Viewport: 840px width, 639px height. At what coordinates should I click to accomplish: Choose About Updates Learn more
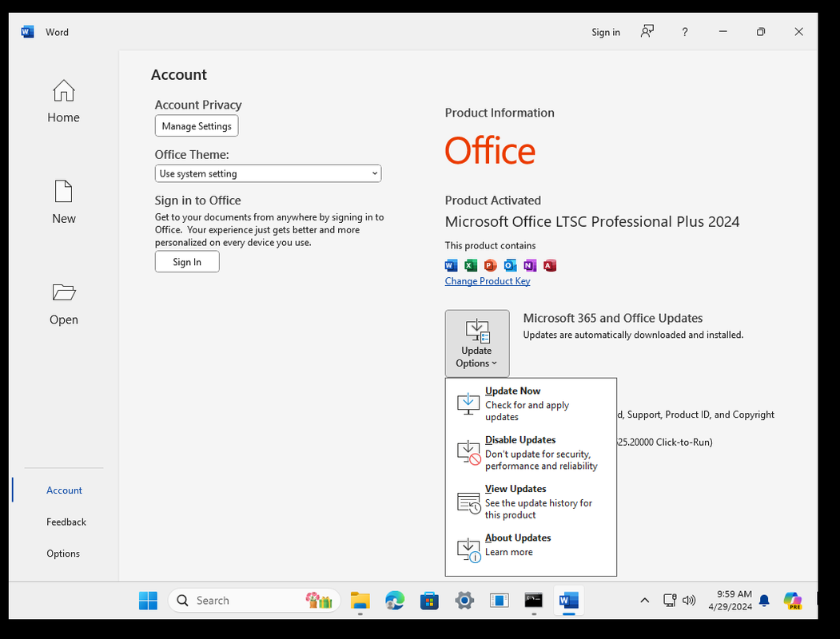tap(531, 550)
